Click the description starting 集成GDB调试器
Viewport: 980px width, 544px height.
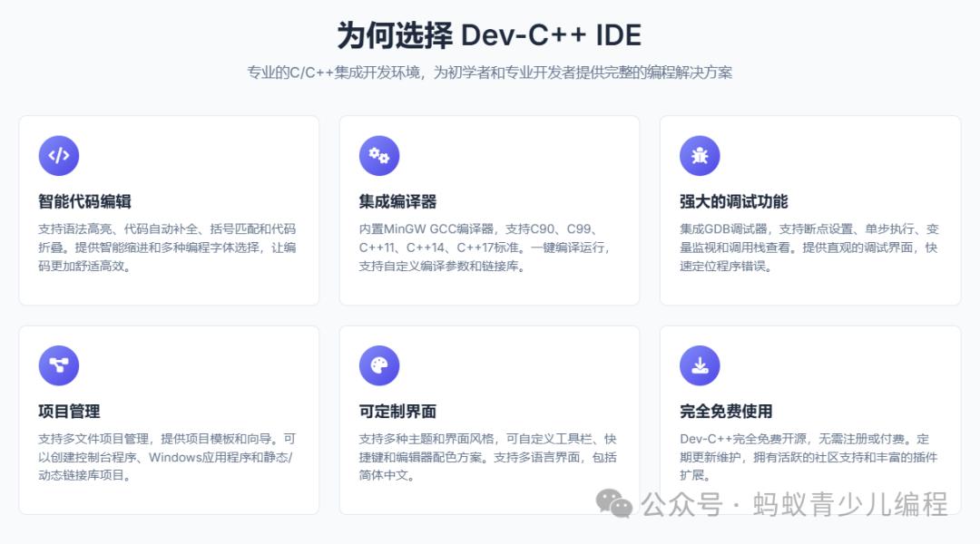[809, 248]
